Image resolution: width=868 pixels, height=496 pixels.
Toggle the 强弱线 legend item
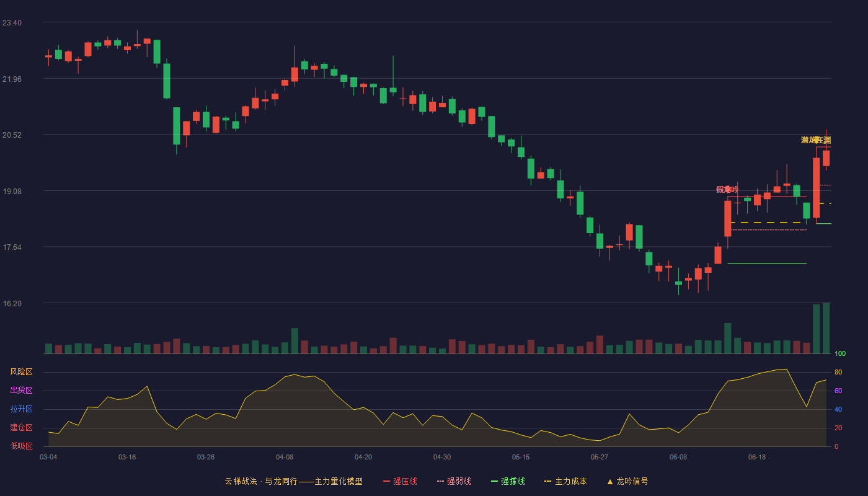[x=454, y=481]
